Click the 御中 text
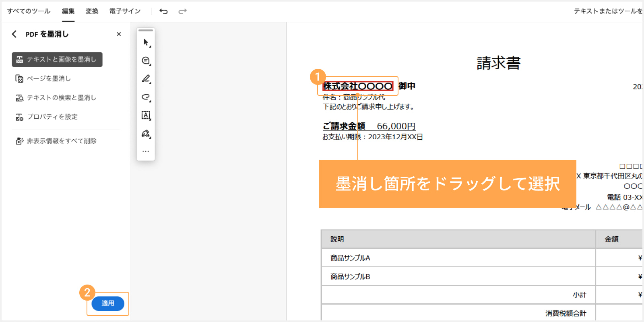 pos(407,86)
